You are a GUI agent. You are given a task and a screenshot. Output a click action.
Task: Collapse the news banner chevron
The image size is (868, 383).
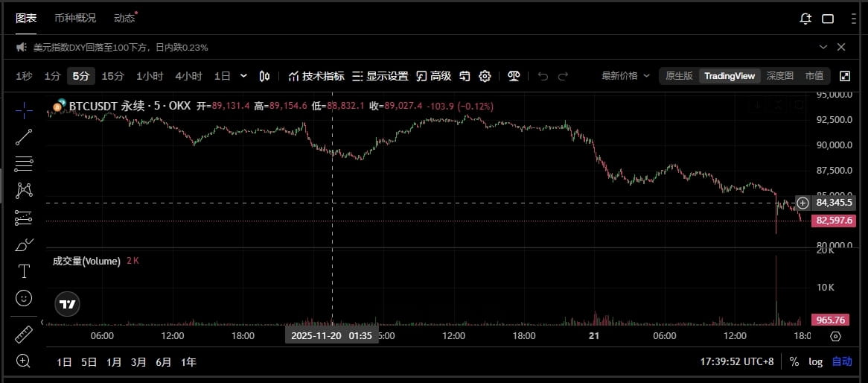point(823,47)
